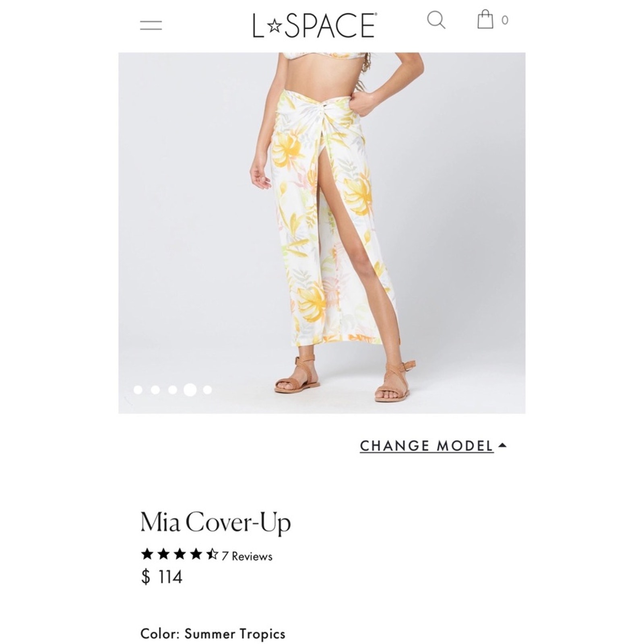Image resolution: width=644 pixels, height=644 pixels.
Task: Click the search magnifier icon
Action: click(436, 20)
